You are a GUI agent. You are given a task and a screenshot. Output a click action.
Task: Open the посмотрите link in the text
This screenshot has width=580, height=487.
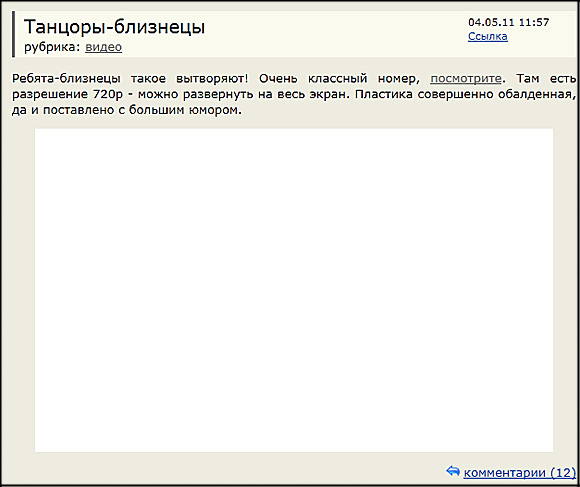(466, 78)
